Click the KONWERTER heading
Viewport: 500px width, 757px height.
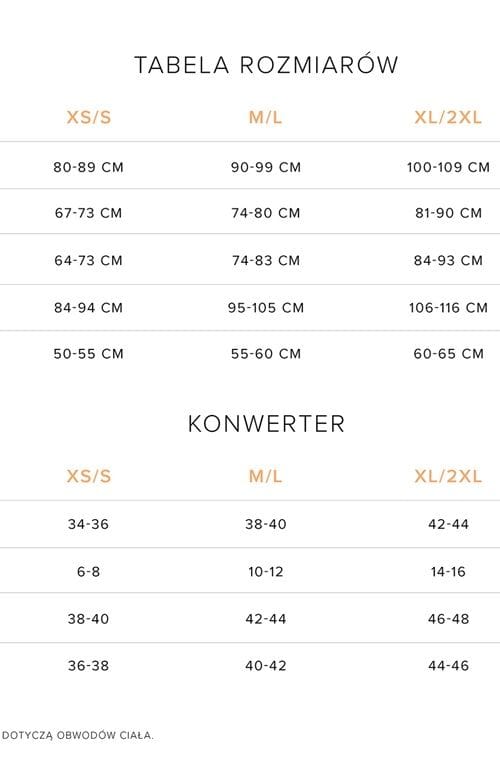pyautogui.click(x=266, y=423)
